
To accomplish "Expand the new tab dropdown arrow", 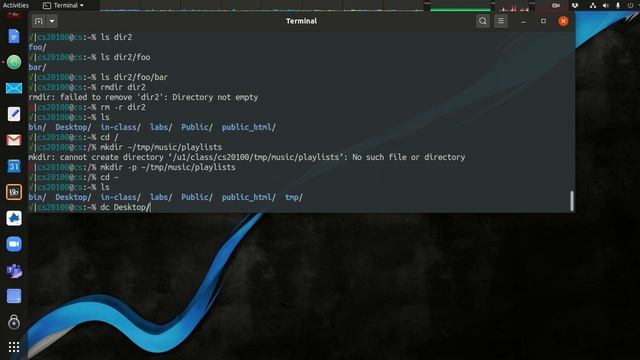I will pyautogui.click(x=52, y=21).
